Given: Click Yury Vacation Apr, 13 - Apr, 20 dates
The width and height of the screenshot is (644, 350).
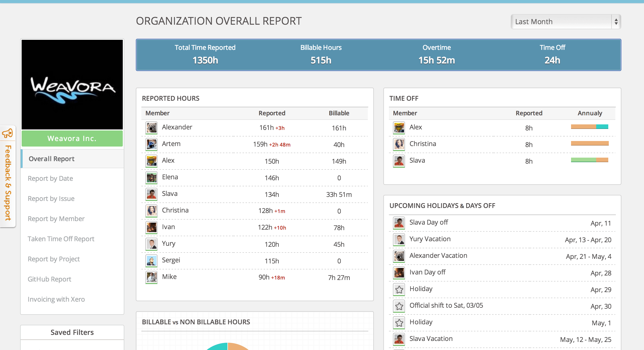Looking at the screenshot, I should pos(588,240).
